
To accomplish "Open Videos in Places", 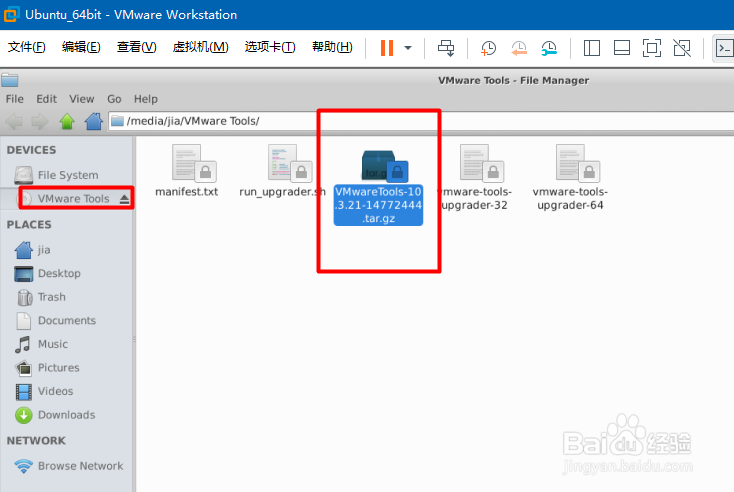I will (x=67, y=391).
